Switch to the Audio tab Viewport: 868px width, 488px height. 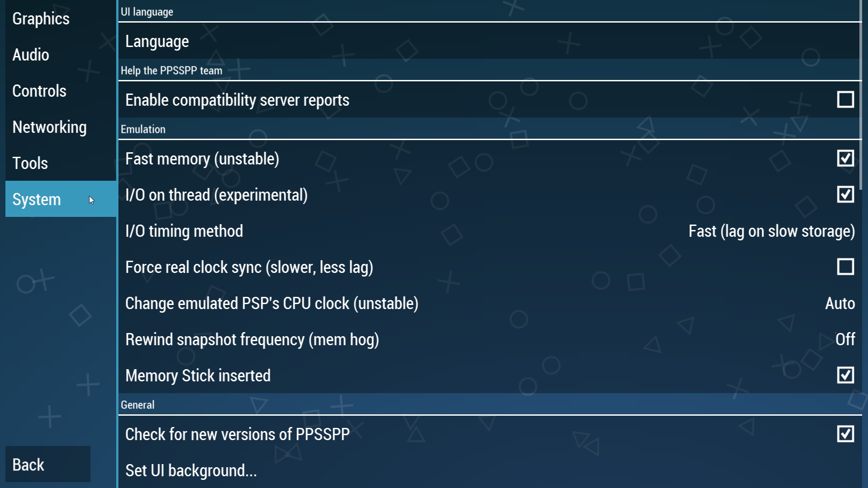61,55
